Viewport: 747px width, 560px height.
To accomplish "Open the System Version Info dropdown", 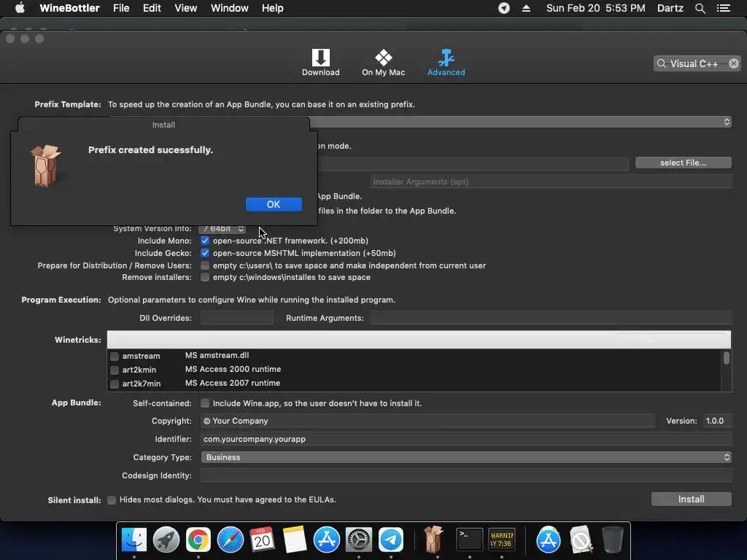I will coord(222,228).
